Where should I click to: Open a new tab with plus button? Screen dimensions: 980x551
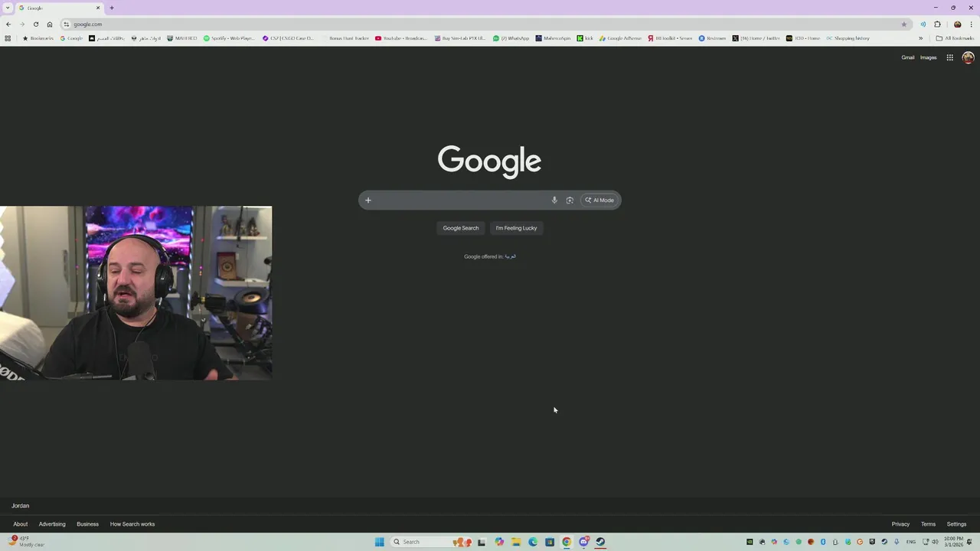point(112,8)
